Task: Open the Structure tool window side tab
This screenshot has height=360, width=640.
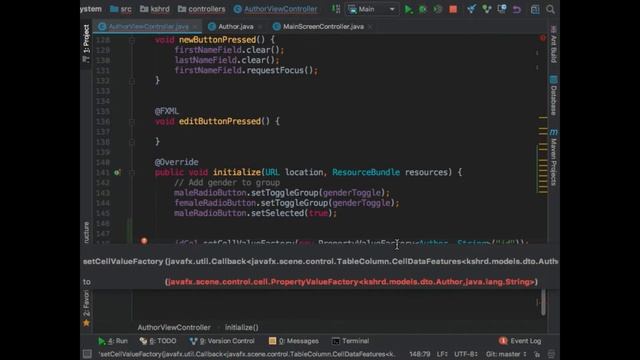Action: 86,233
